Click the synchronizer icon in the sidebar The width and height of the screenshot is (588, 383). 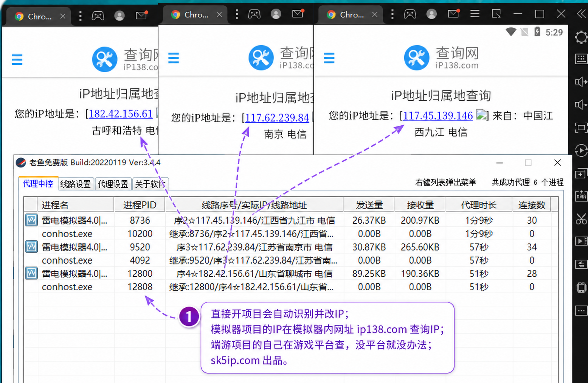point(581,264)
